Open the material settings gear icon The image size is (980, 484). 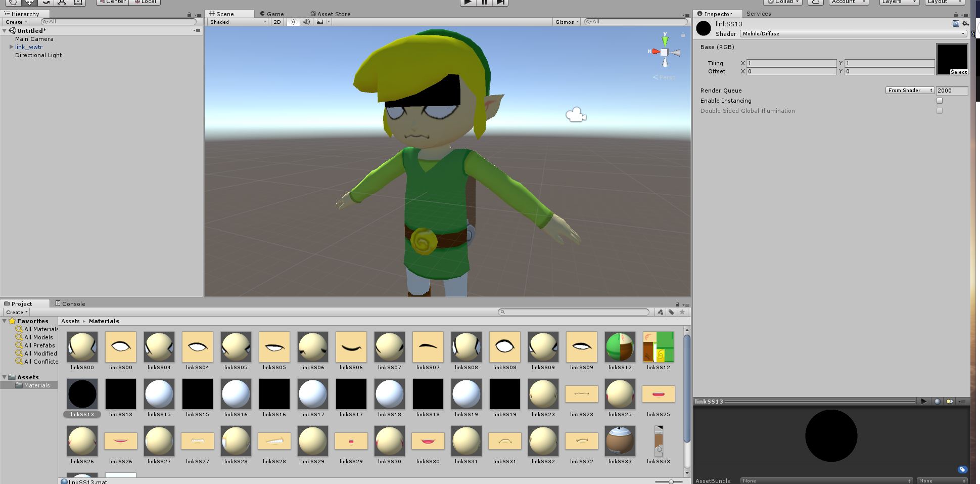pyautogui.click(x=965, y=24)
